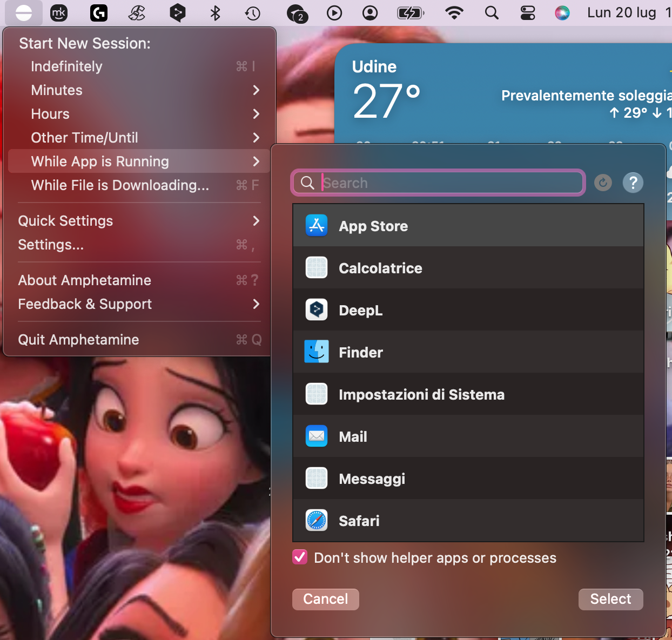The image size is (672, 640).
Task: Click the Bluetooth menu bar icon
Action: tap(215, 12)
